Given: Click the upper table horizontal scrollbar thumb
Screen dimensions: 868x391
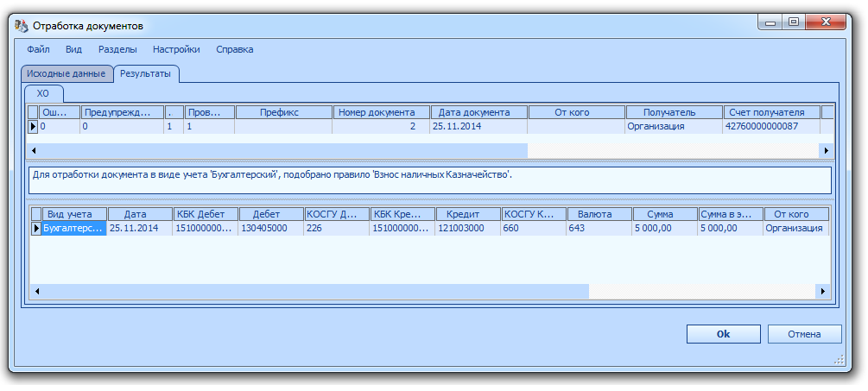Looking at the screenshot, I should coord(283,150).
